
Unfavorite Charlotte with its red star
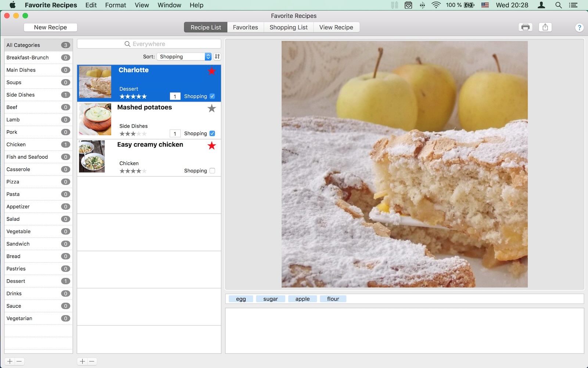click(212, 71)
